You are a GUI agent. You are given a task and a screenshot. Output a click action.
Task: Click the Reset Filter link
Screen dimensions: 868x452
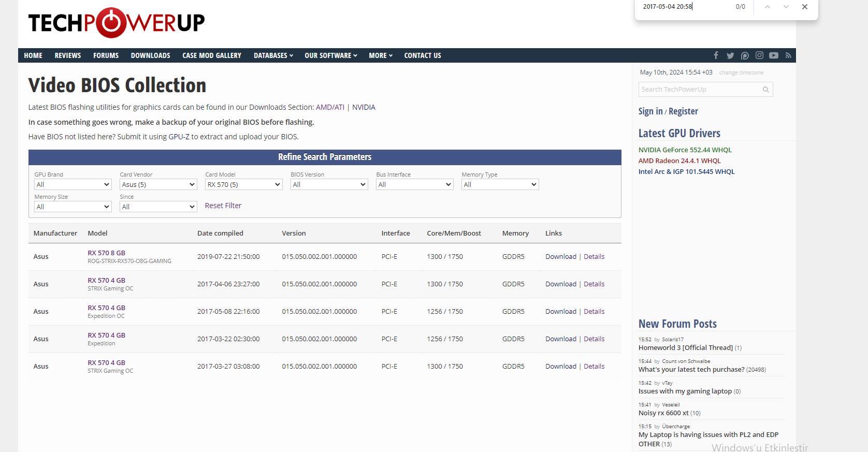coord(223,206)
